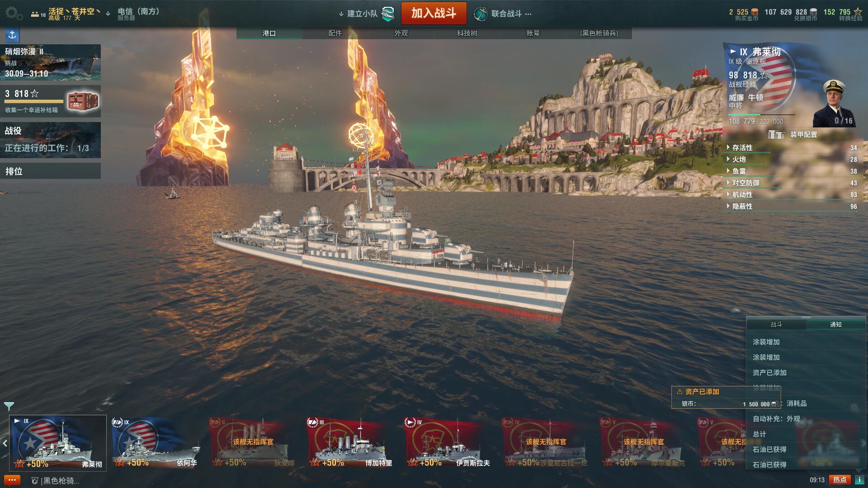Image resolution: width=868 pixels, height=488 pixels.
Task: Select the 依阿华 ship card
Action: 156,443
